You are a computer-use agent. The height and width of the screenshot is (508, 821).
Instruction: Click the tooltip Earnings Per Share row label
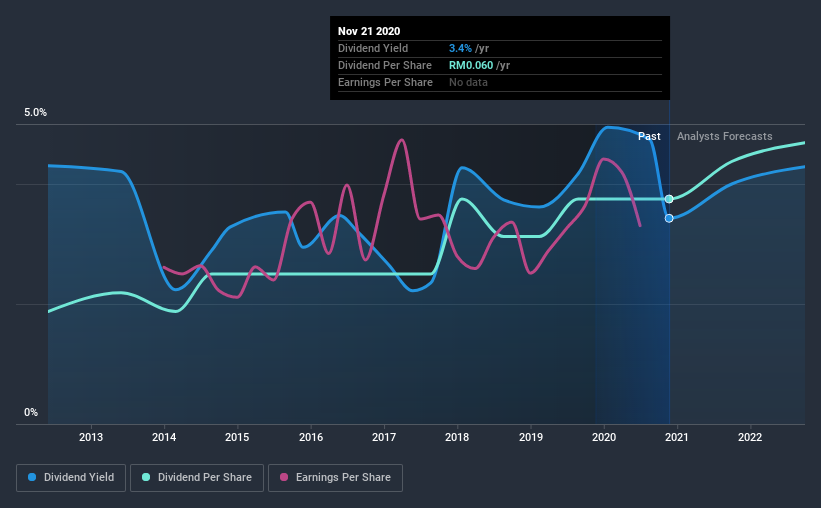point(385,82)
